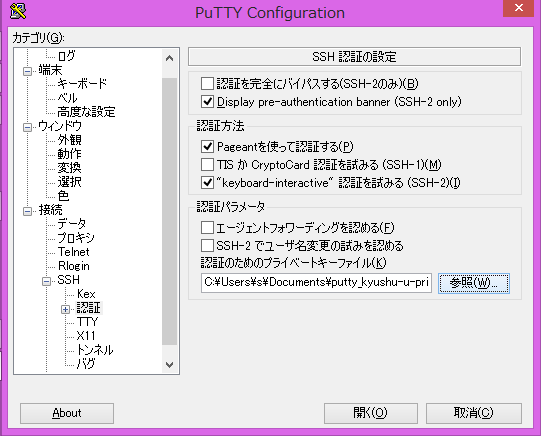
Task: Toggle keyboard-interactive 認証 checkbox
Action: point(207,182)
